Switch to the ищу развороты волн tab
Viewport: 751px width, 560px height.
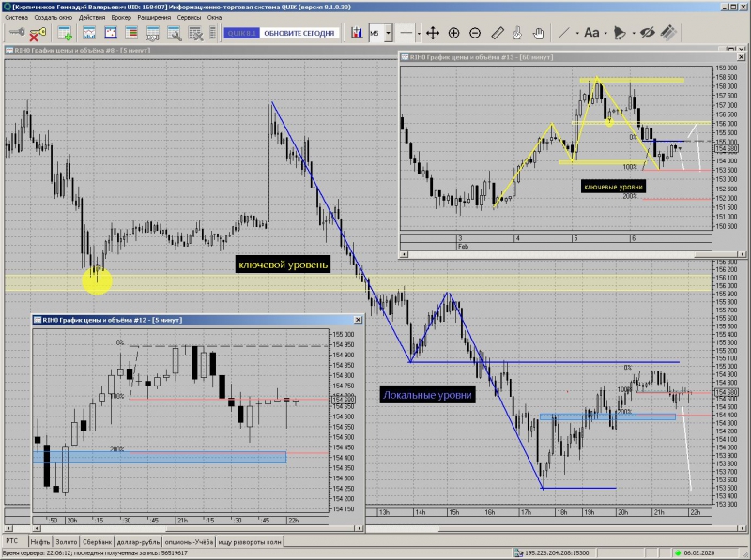point(250,542)
